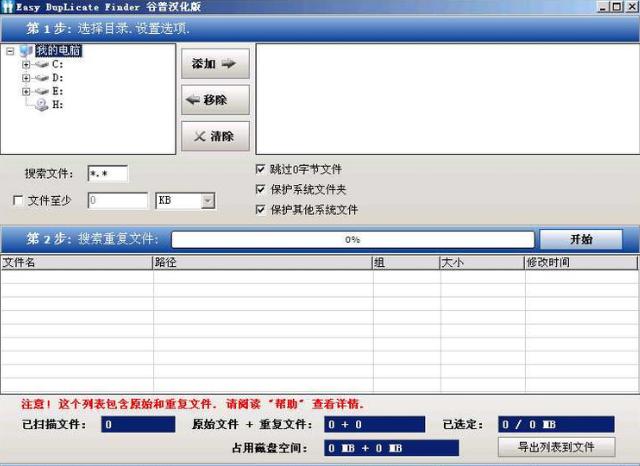Screen dimensions: 640x466
Task: Click the 已扫描文件 count value box
Action: pyautogui.click(x=138, y=424)
